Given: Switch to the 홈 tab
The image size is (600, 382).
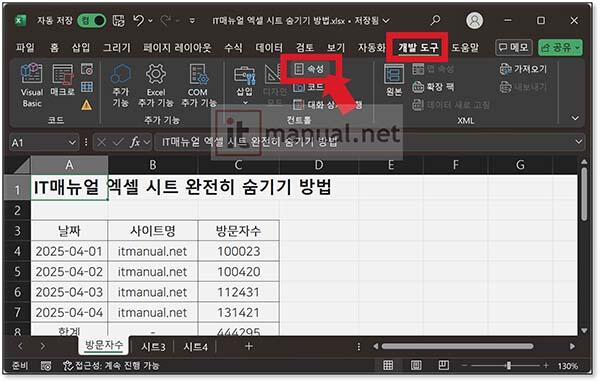Looking at the screenshot, I should pos(54,47).
